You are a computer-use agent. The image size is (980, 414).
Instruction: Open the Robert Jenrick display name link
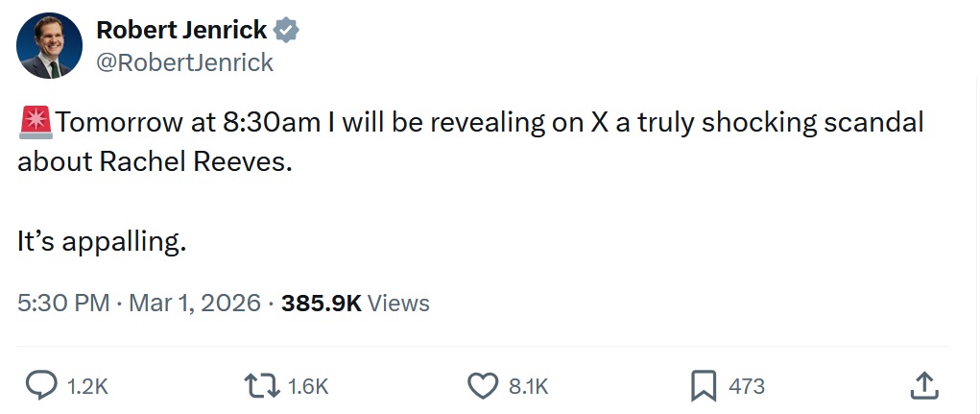tap(181, 31)
